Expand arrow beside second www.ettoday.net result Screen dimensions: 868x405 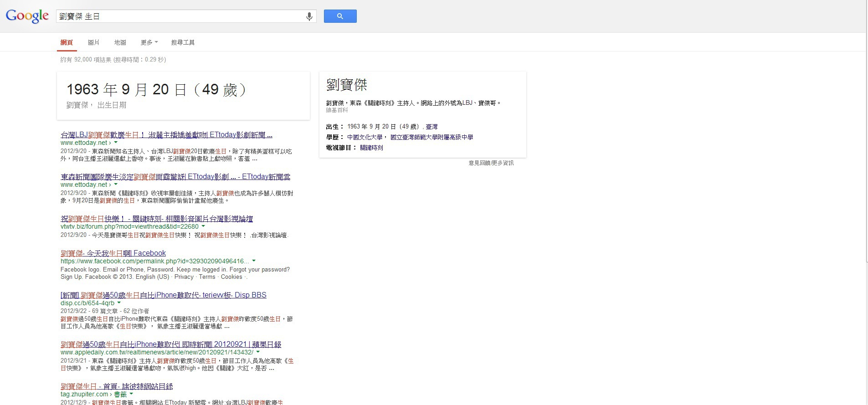[x=116, y=185]
